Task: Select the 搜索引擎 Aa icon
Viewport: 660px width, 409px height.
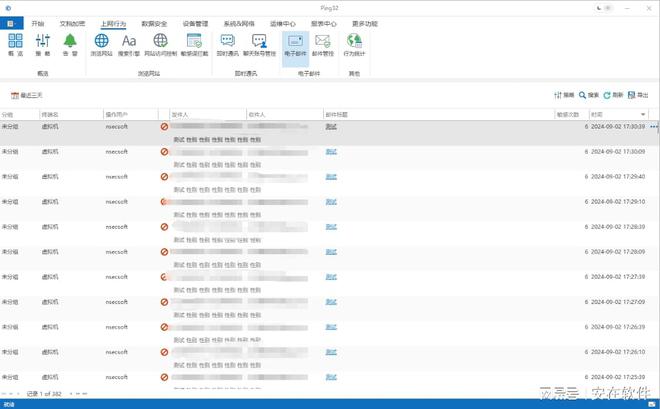Action: click(129, 43)
